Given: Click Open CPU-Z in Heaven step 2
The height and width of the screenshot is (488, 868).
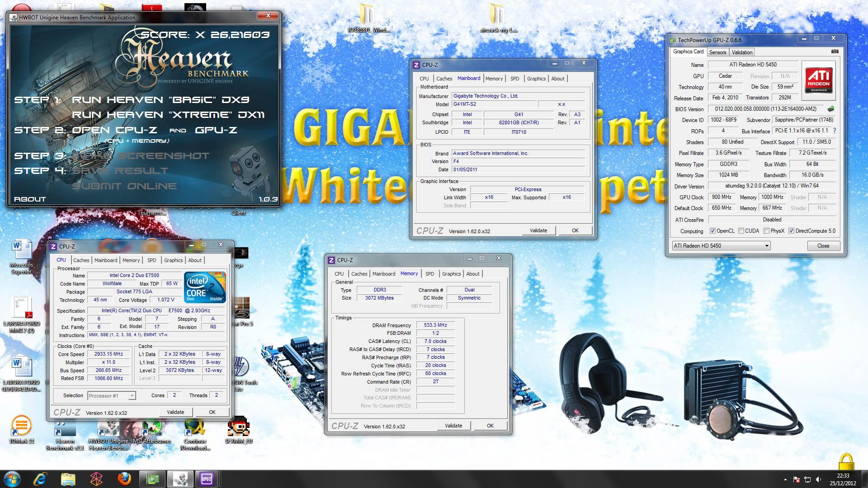Looking at the screenshot, I should [x=114, y=130].
